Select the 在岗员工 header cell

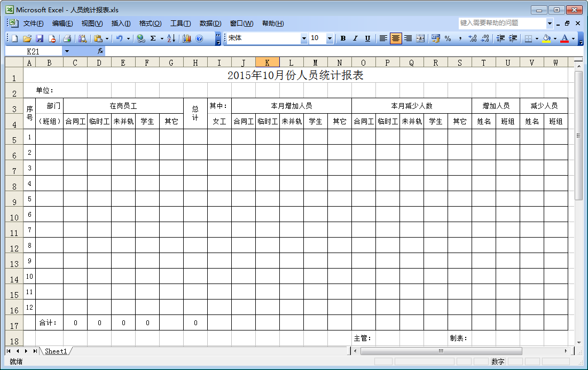[x=123, y=106]
